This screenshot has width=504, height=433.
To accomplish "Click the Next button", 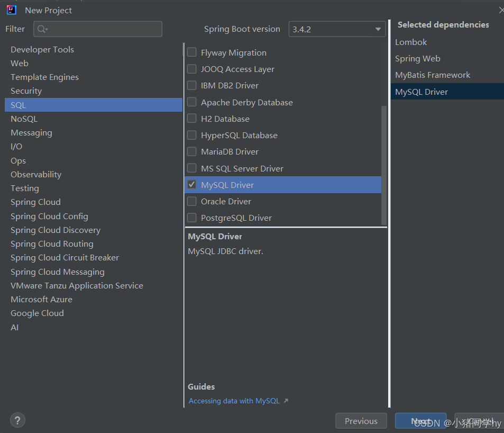I will pyautogui.click(x=421, y=421).
